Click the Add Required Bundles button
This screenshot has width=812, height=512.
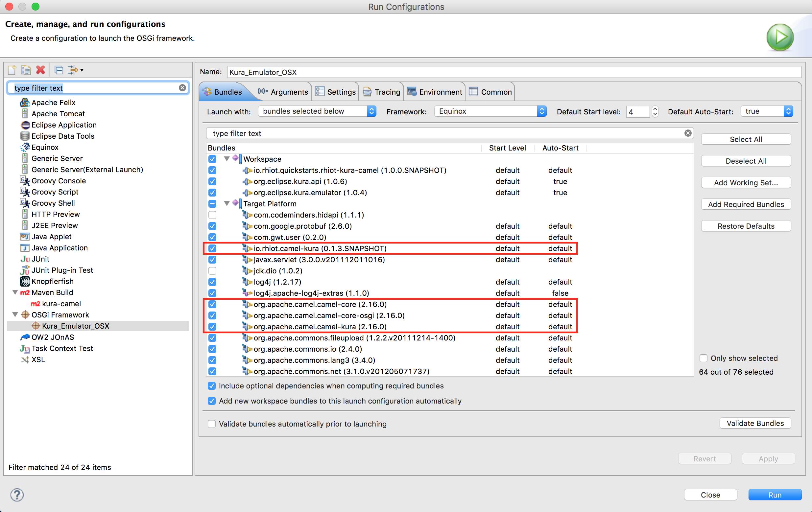click(746, 204)
